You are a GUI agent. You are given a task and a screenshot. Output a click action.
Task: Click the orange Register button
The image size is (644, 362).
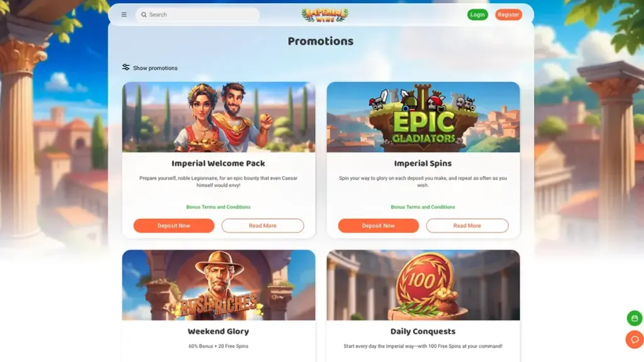click(x=508, y=15)
